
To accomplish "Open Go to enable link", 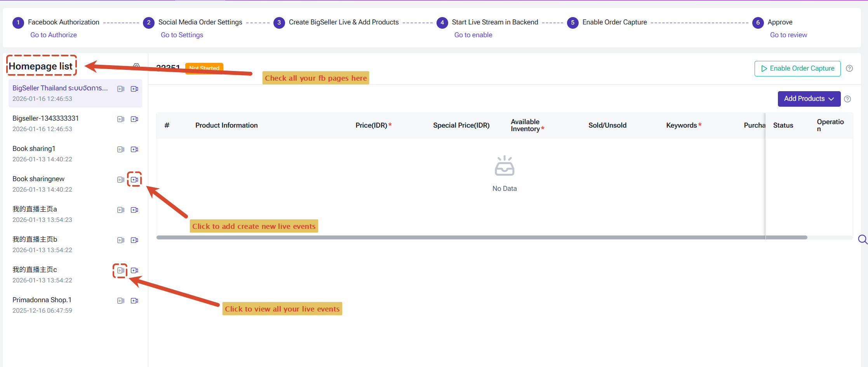I will (x=473, y=35).
